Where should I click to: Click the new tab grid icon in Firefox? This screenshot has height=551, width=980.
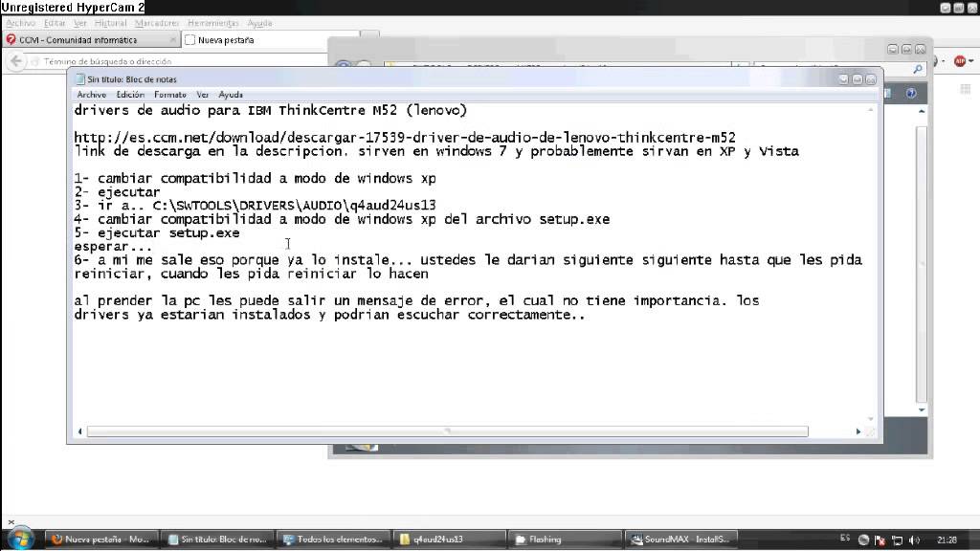[x=966, y=89]
